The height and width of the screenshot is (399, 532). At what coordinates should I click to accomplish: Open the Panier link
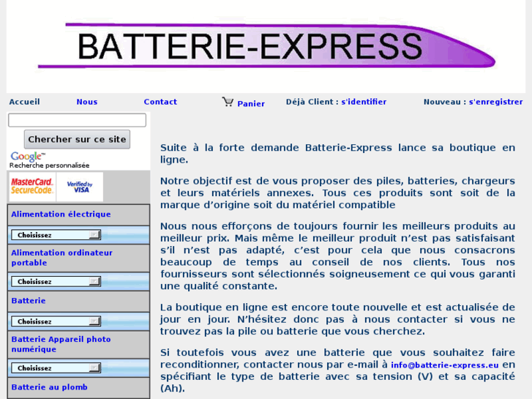click(251, 103)
